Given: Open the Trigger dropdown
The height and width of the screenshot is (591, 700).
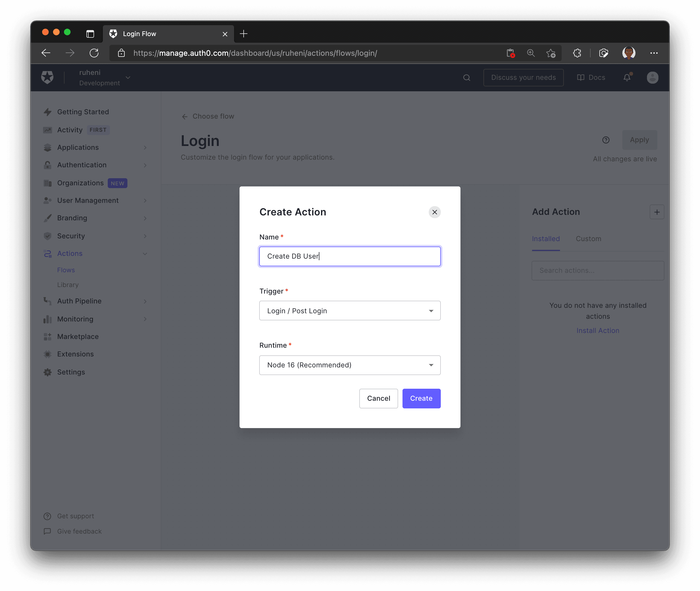Looking at the screenshot, I should point(349,311).
